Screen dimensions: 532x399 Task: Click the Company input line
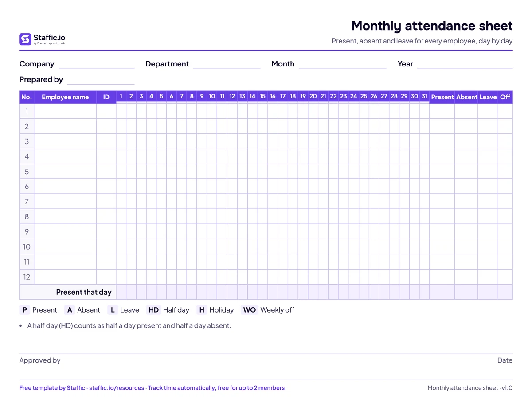[96, 65]
